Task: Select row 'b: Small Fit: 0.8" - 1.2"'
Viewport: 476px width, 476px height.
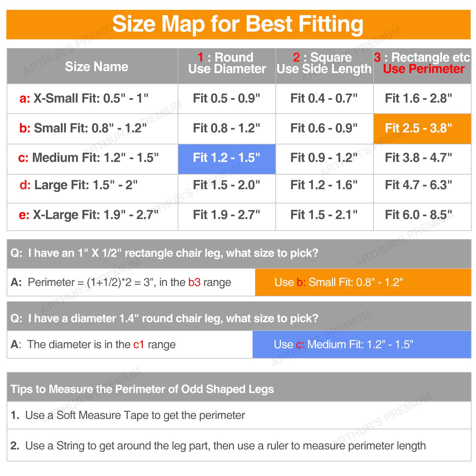Action: pyautogui.click(x=239, y=129)
